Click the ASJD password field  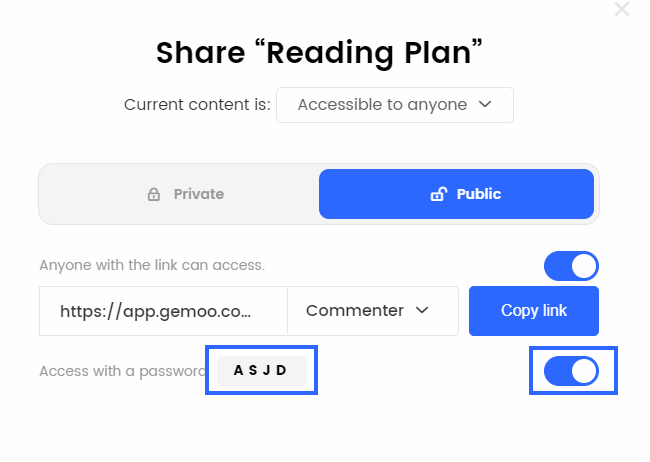coord(262,370)
